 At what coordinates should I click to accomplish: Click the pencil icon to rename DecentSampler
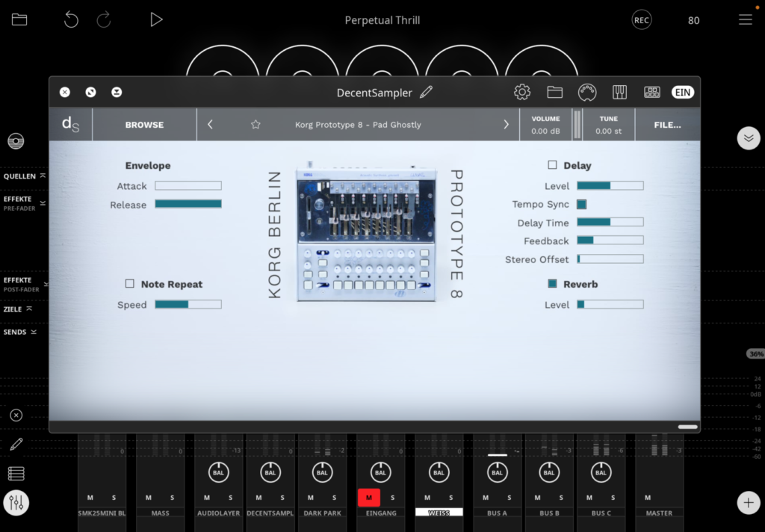coord(426,93)
